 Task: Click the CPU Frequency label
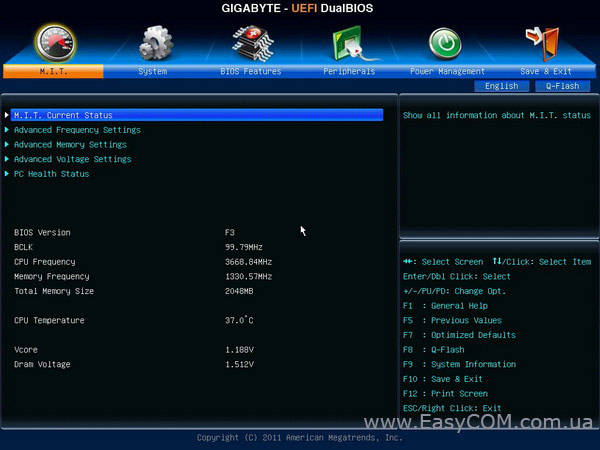click(x=45, y=262)
